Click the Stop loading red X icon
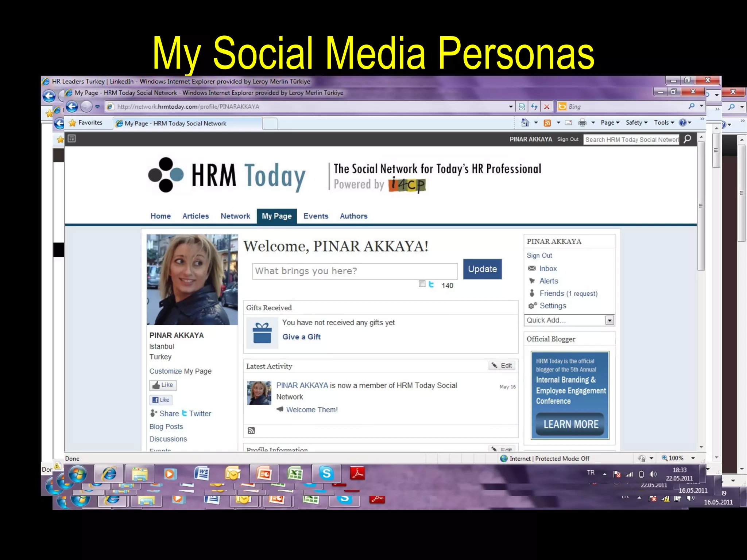Screen dimensions: 747x560 click(x=546, y=106)
